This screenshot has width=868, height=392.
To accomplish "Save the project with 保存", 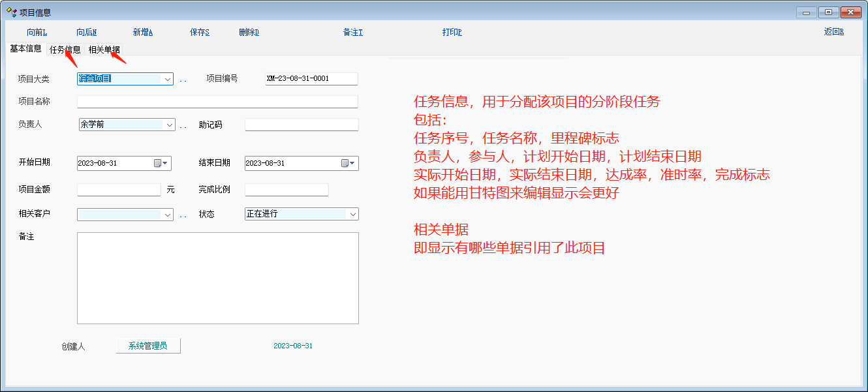I will (199, 32).
